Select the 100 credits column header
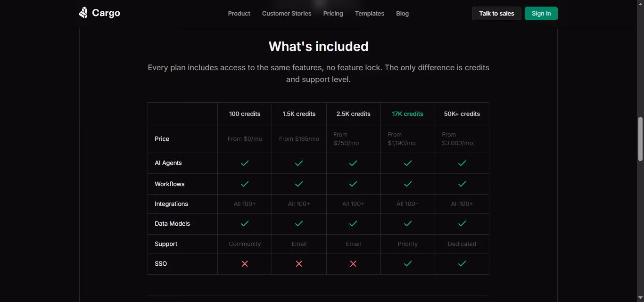 (x=245, y=114)
